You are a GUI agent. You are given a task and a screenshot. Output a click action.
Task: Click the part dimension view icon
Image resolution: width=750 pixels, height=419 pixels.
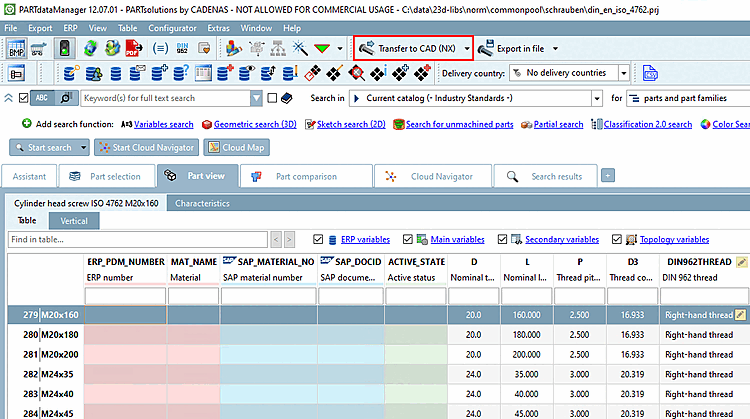[x=16, y=74]
